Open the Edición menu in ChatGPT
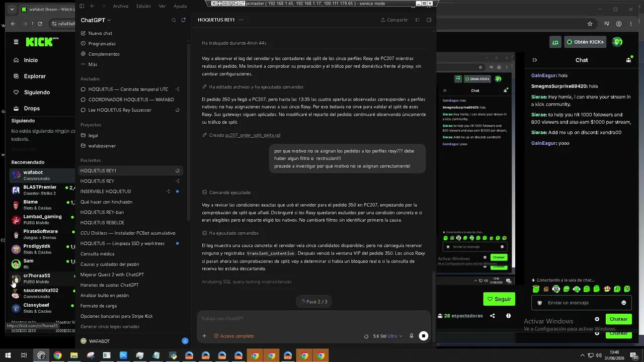Viewport: 644px width, 362px height. [x=143, y=6]
